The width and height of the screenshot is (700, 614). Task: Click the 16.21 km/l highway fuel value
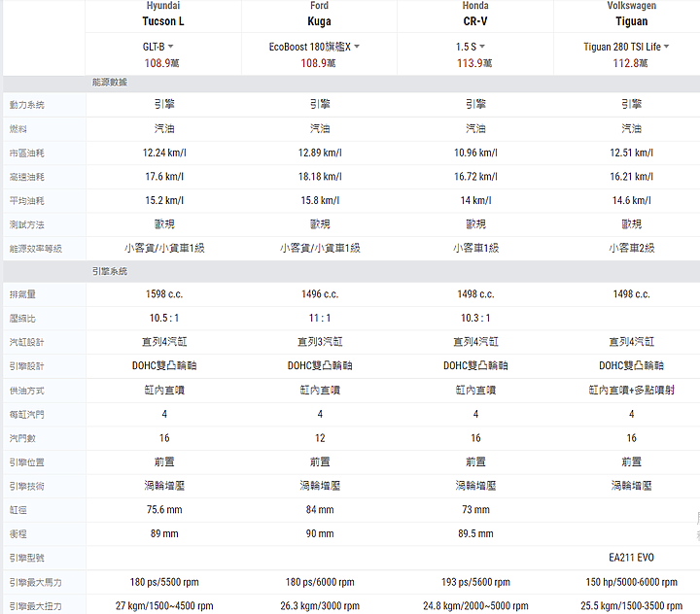pyautogui.click(x=632, y=177)
